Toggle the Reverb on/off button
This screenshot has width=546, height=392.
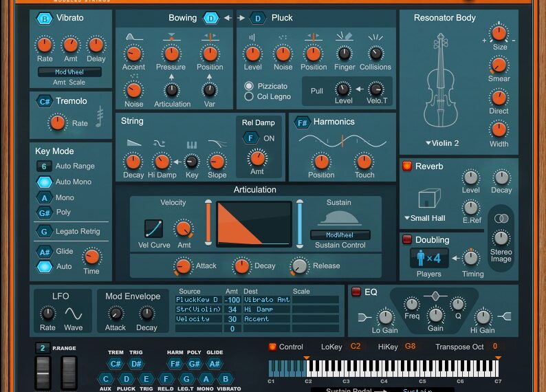407,166
